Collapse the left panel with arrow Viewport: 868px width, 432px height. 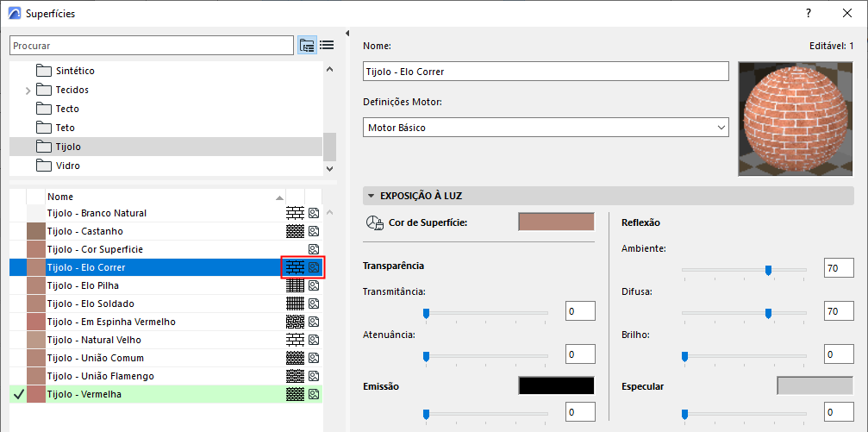click(347, 34)
